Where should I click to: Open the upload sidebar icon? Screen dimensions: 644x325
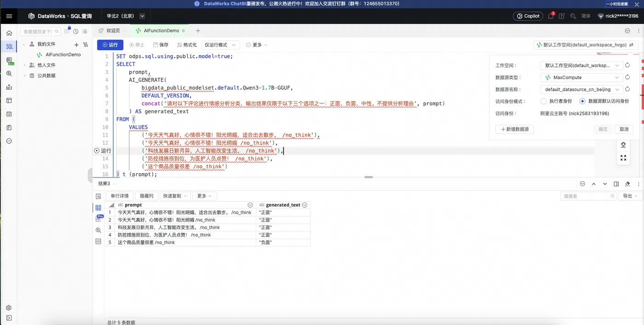(x=9, y=87)
